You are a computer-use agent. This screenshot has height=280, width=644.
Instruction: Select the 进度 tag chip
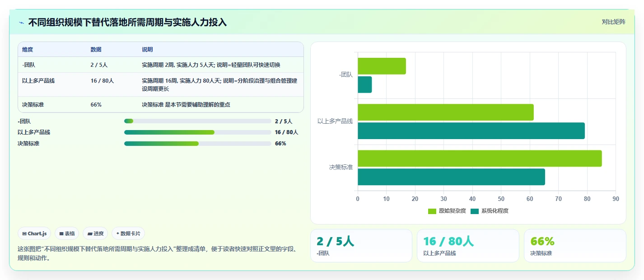pos(95,233)
